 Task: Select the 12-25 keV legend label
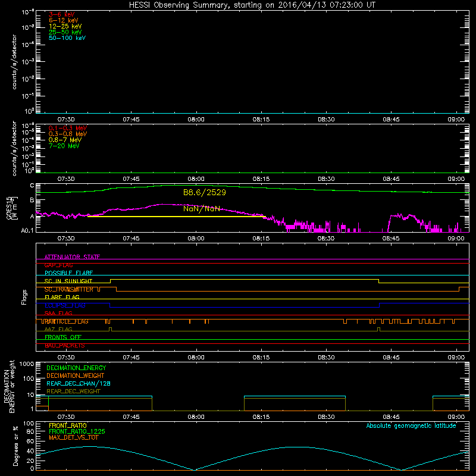(65, 26)
